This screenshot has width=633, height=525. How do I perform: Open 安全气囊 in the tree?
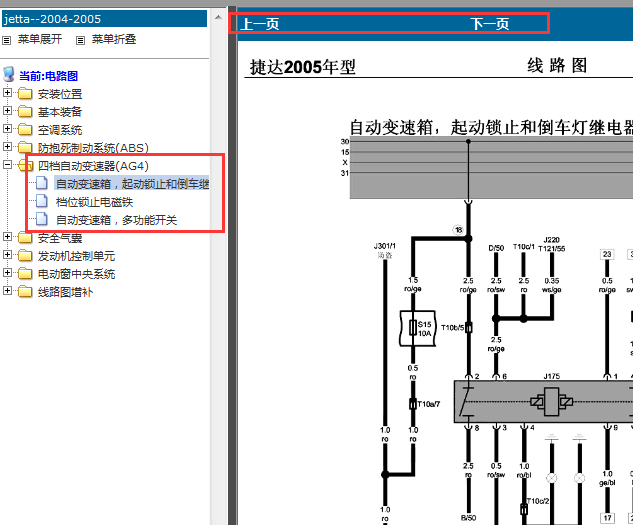(x=60, y=238)
